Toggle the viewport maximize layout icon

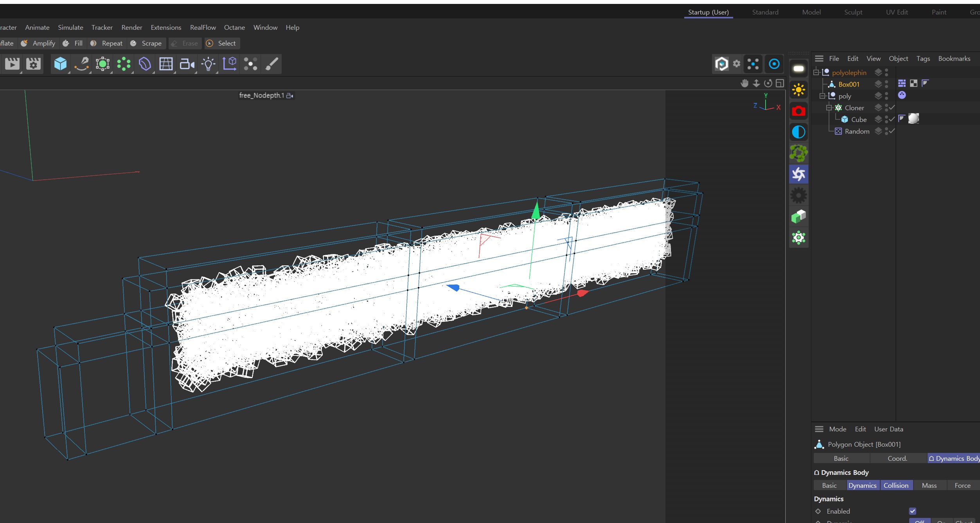point(780,83)
